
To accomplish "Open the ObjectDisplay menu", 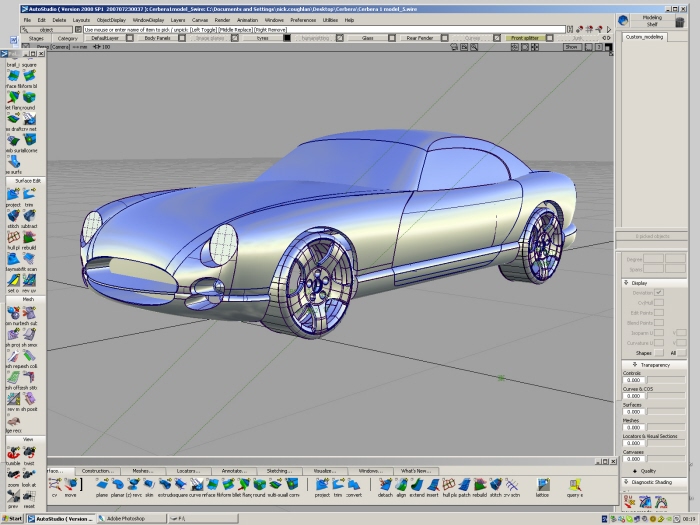I will (x=111, y=19).
